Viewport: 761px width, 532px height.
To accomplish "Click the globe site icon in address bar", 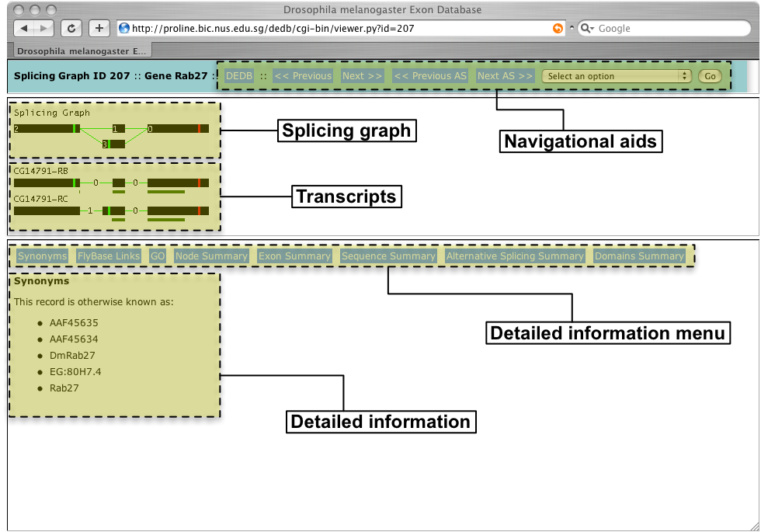I will pyautogui.click(x=124, y=28).
